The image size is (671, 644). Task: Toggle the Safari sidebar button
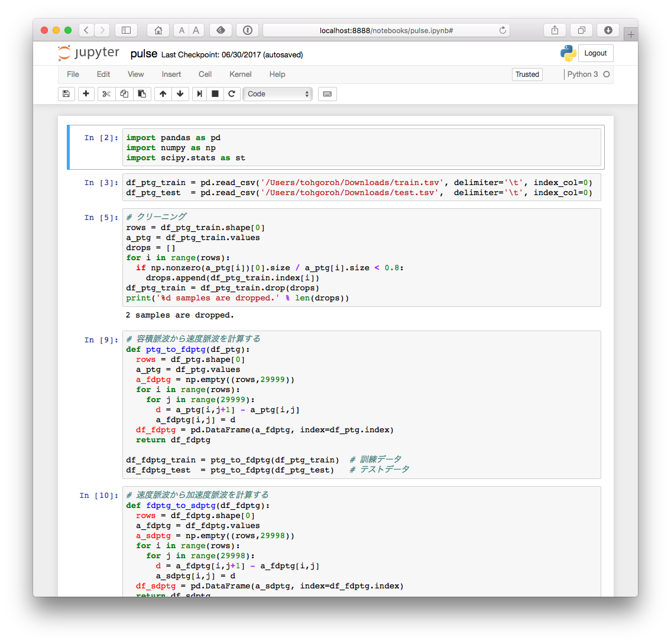point(126,30)
